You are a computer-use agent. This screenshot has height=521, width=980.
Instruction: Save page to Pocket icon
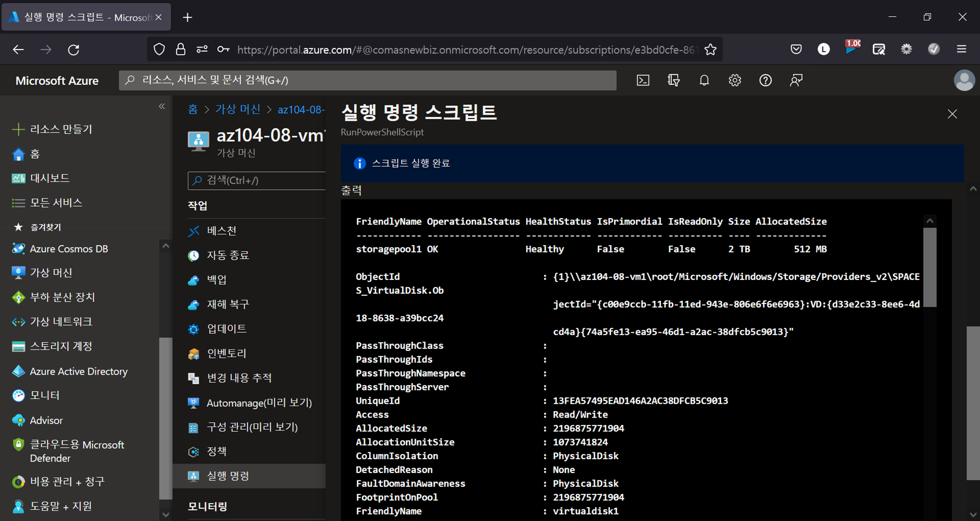tap(796, 49)
